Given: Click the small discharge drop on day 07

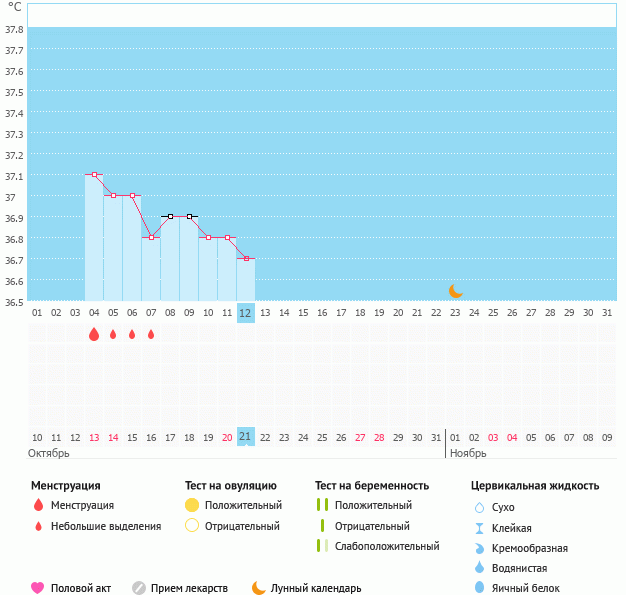Looking at the screenshot, I should pyautogui.click(x=151, y=334).
